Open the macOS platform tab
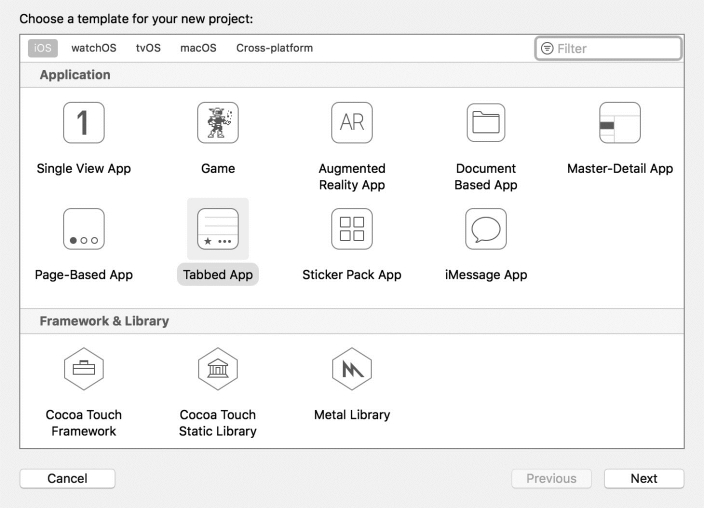Image resolution: width=704 pixels, height=508 pixels. 198,48
